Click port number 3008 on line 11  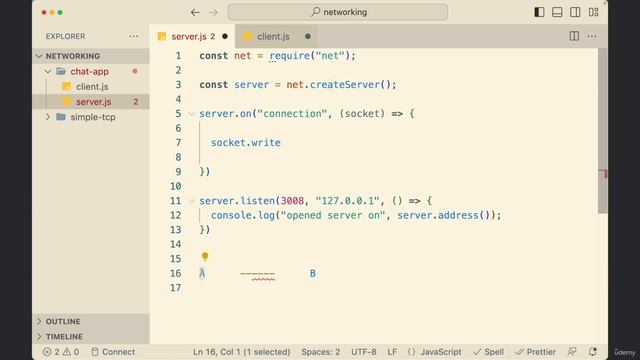(292, 201)
